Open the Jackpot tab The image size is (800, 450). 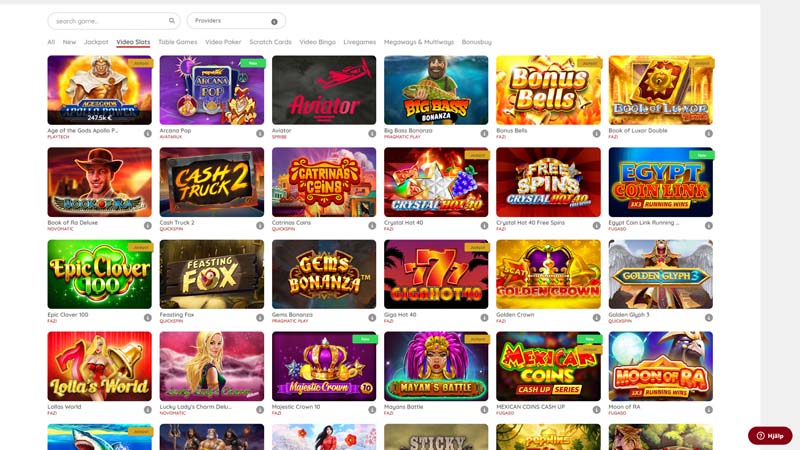pyautogui.click(x=96, y=42)
